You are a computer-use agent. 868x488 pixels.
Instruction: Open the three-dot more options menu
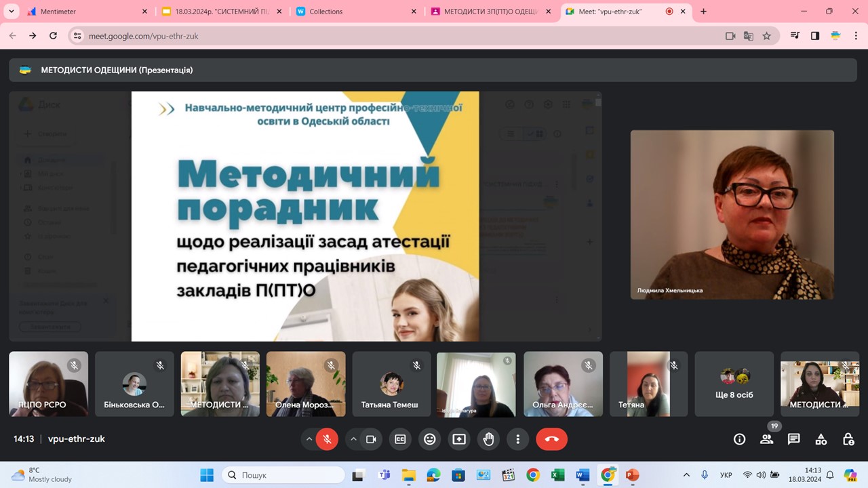(x=518, y=439)
